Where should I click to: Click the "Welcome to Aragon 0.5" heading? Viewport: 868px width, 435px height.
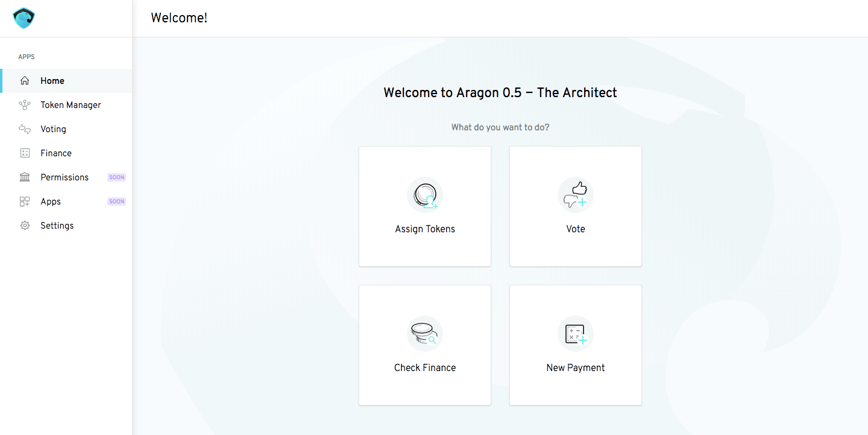(x=500, y=93)
